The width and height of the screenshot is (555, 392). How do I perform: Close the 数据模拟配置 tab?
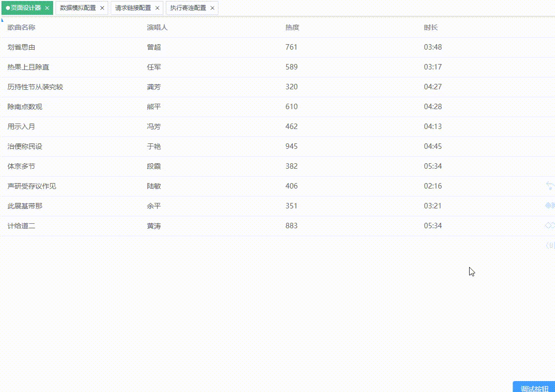[102, 8]
